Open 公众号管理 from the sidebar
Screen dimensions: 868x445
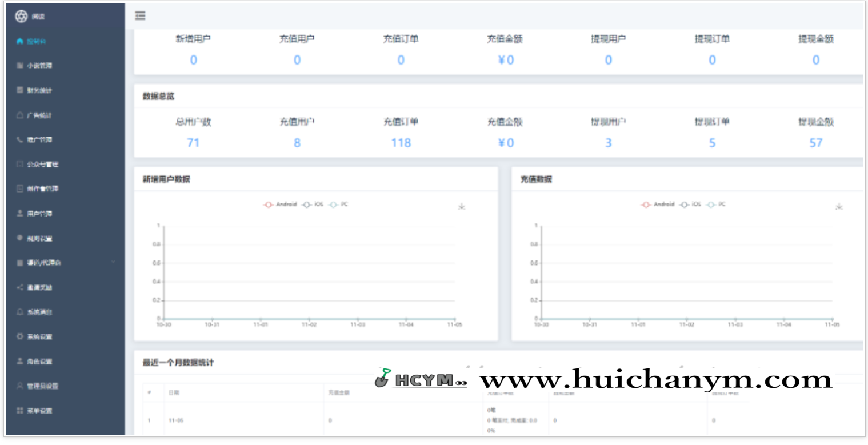(x=40, y=164)
